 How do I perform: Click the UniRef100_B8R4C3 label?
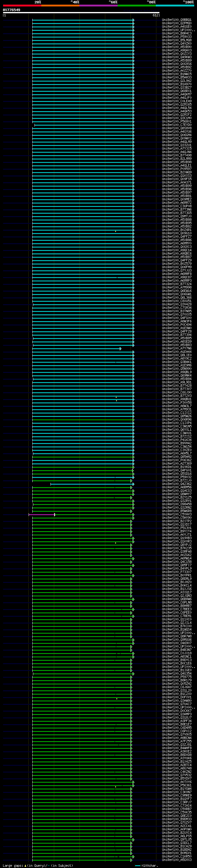tap(177, 33)
